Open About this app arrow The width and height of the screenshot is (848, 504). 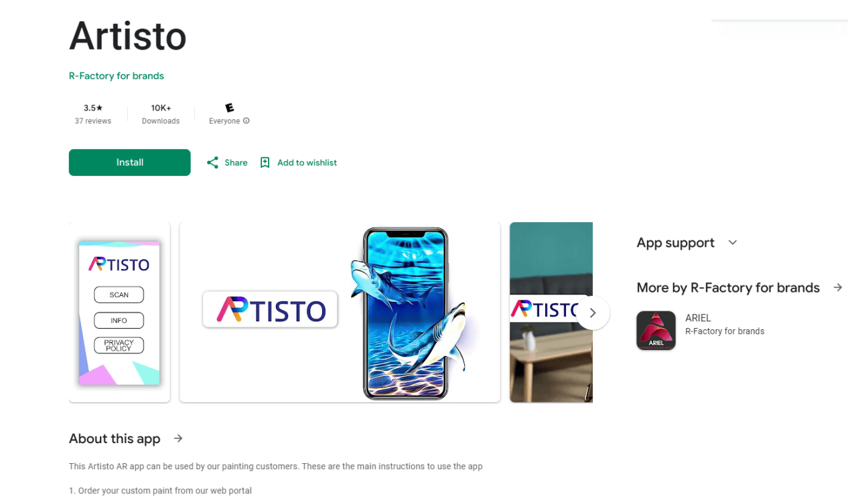coord(178,438)
